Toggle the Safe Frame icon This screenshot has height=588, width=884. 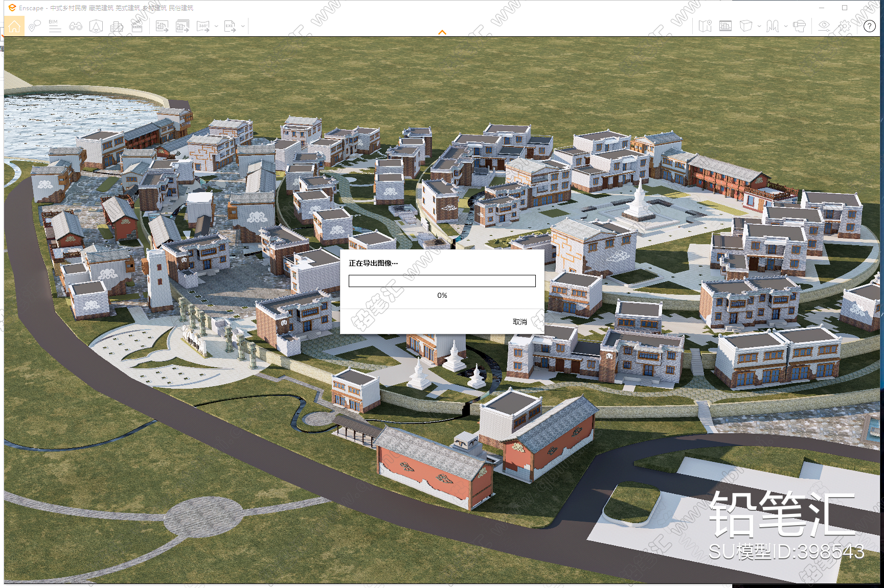(x=726, y=26)
